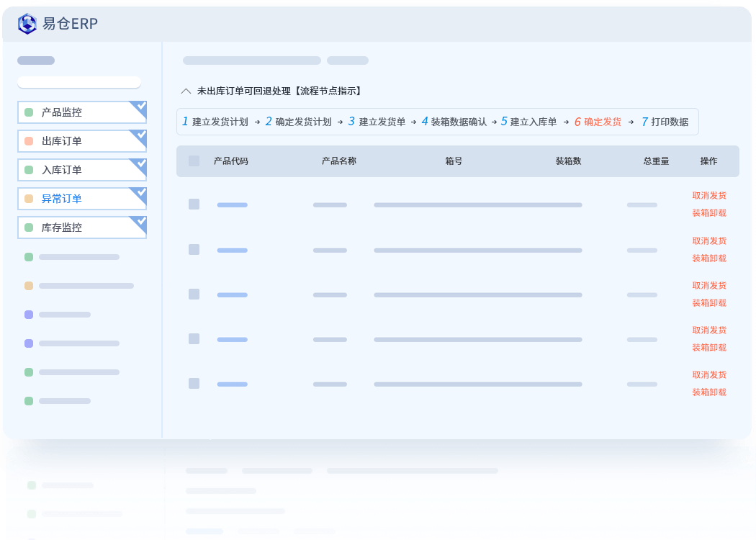Image resolution: width=756 pixels, height=540 pixels.
Task: Select step 4 装箱数据确认
Action: click(x=454, y=122)
